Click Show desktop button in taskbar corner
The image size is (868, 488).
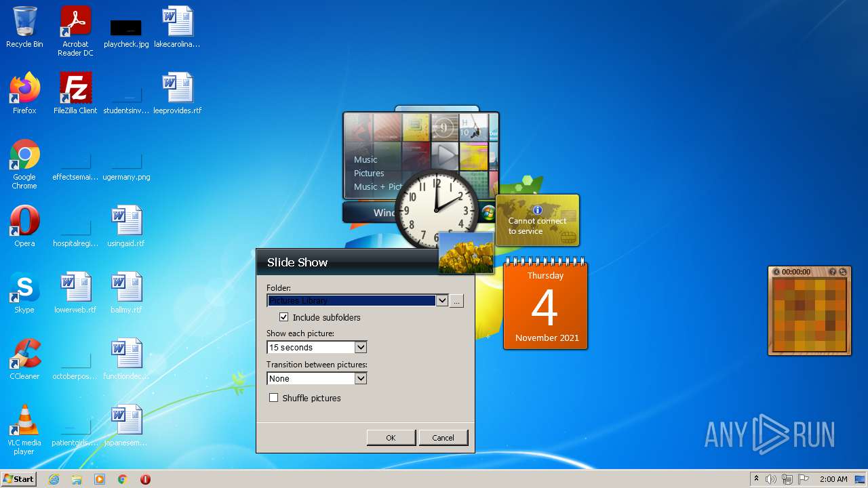(x=860, y=479)
